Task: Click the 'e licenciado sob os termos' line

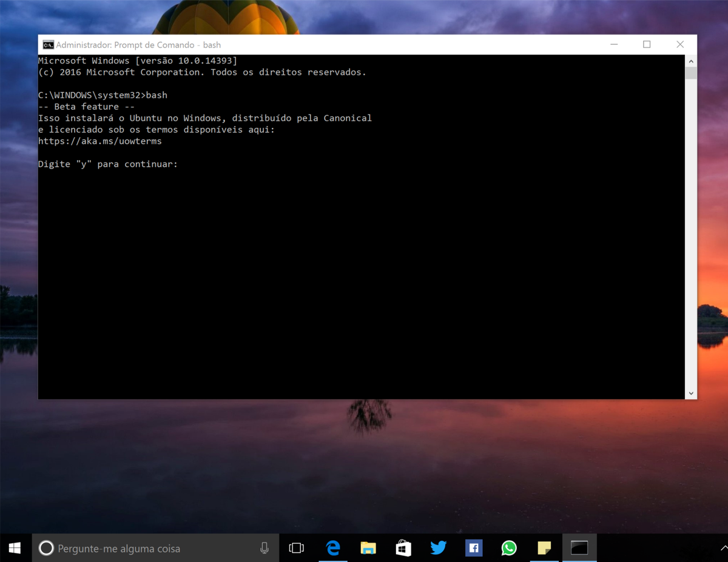Action: 157,130
